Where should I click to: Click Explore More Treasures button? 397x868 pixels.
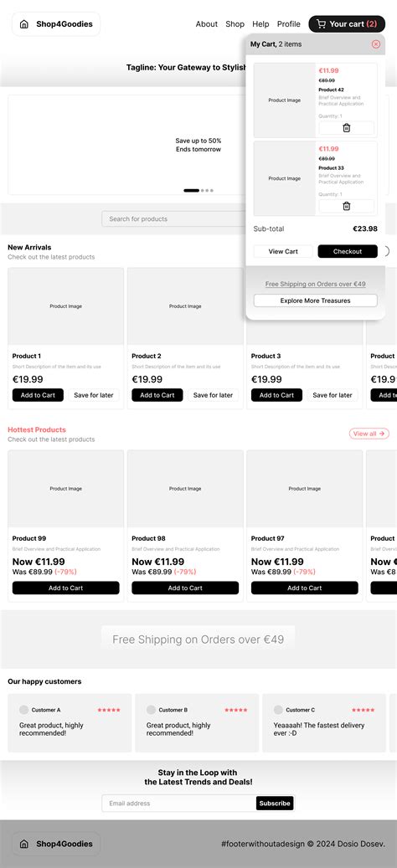[x=316, y=300]
